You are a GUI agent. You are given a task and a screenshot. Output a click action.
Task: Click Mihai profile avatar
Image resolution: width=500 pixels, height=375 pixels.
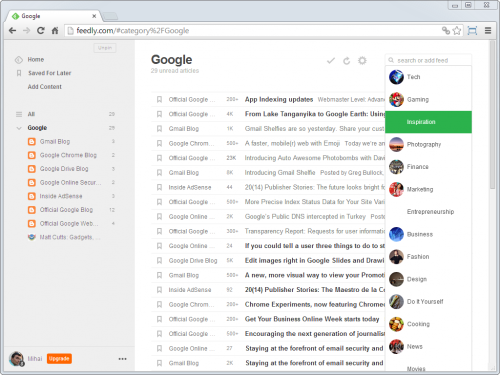tap(16, 359)
